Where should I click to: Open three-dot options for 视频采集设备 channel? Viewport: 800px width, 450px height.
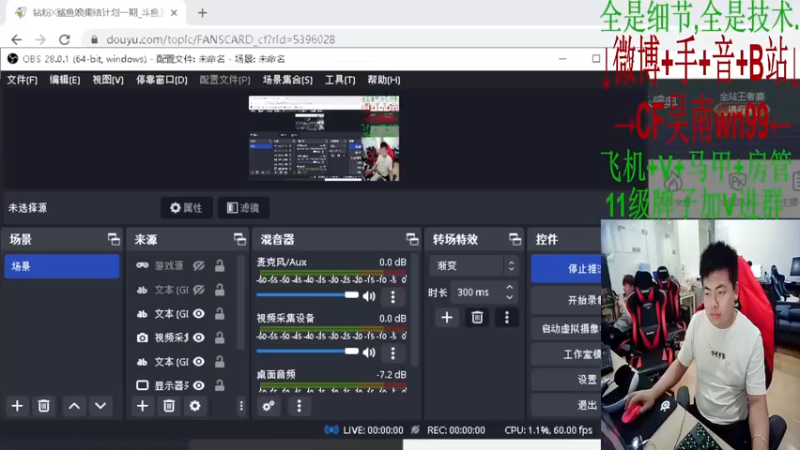(x=393, y=353)
